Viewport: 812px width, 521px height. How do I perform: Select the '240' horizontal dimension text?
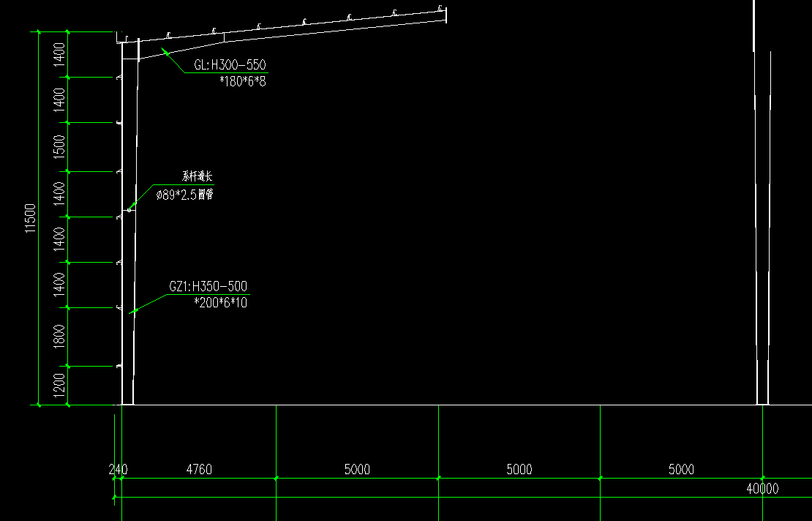point(118,469)
